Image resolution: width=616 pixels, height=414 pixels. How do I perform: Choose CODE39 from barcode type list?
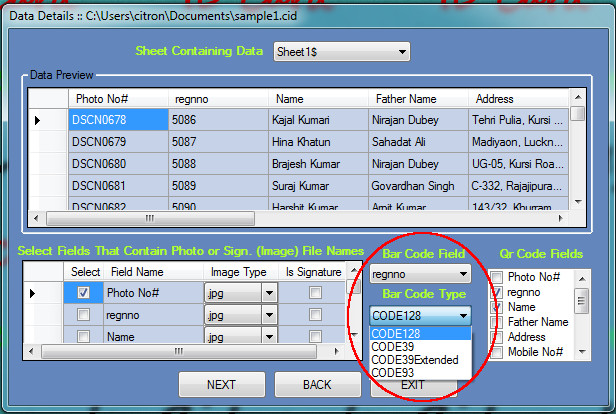coord(393,347)
